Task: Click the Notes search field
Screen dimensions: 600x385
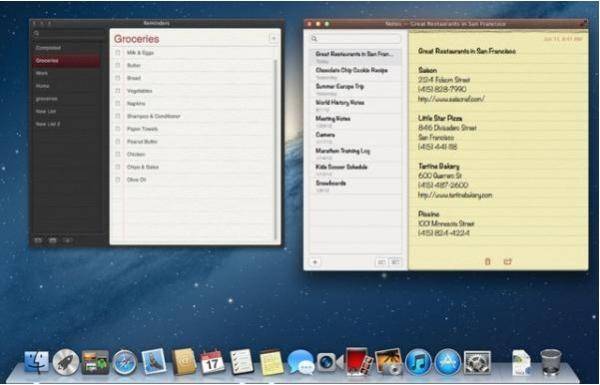Action: pyautogui.click(x=355, y=38)
